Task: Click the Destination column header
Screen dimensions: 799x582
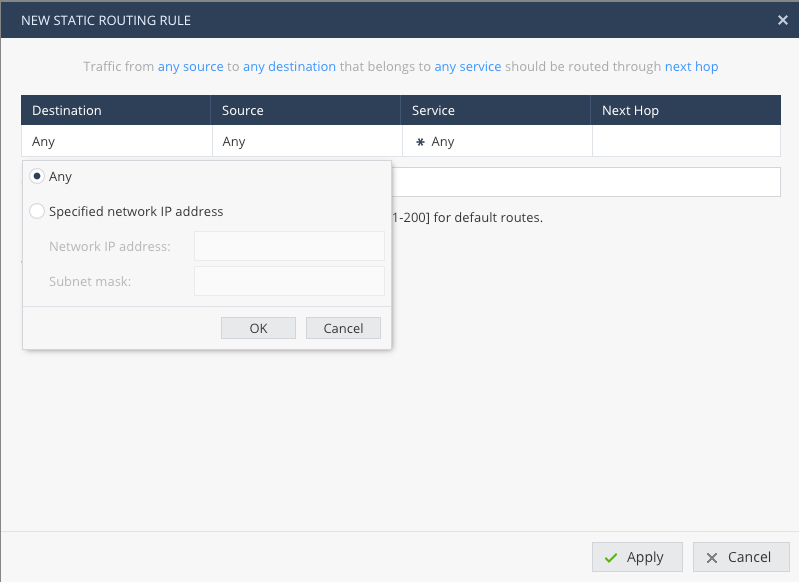Action: (115, 111)
